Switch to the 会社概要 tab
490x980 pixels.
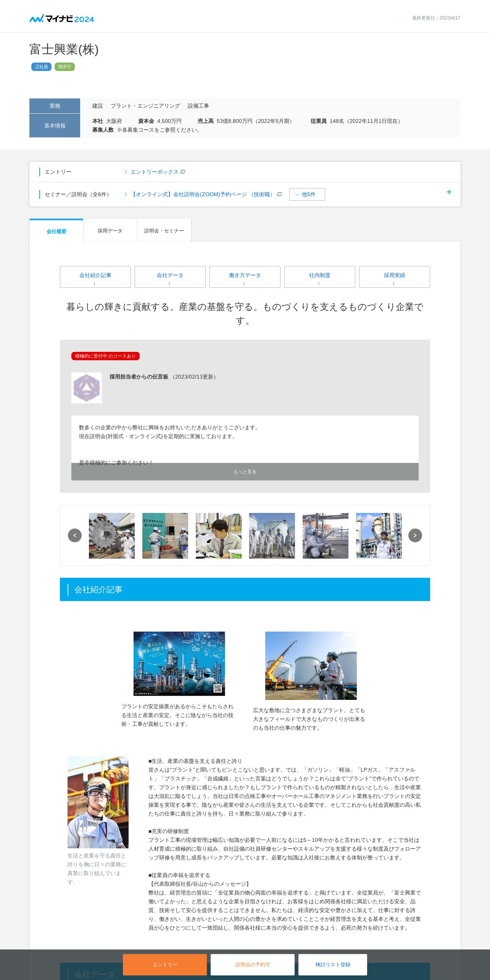pos(56,231)
